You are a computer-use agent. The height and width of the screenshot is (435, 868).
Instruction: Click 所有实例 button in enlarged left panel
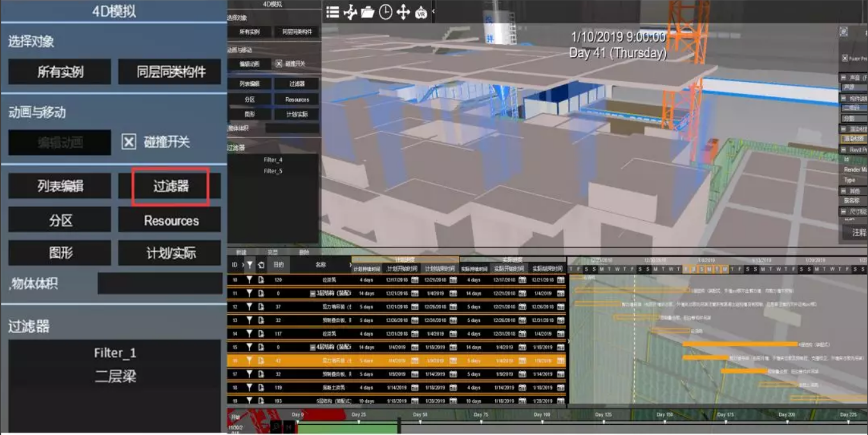tap(60, 72)
